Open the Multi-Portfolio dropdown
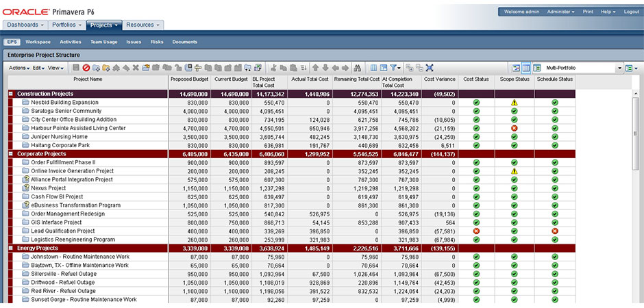The image size is (644, 308). coord(619,68)
